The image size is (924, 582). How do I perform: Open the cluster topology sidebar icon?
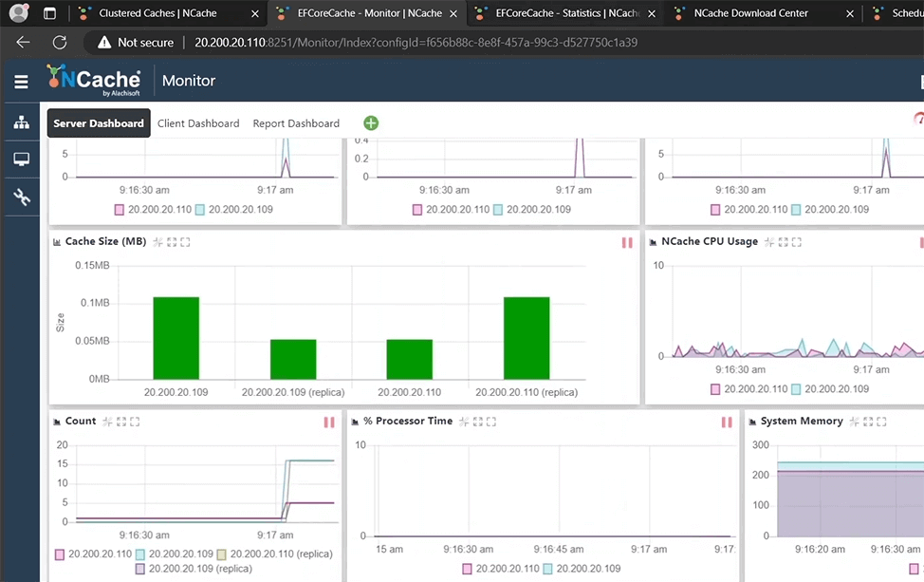pos(21,122)
